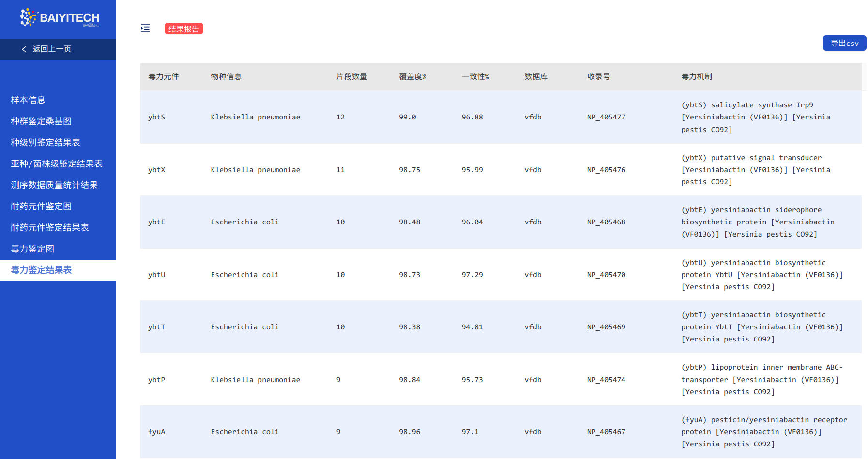Select the fyuA virulence element cell

(x=157, y=432)
